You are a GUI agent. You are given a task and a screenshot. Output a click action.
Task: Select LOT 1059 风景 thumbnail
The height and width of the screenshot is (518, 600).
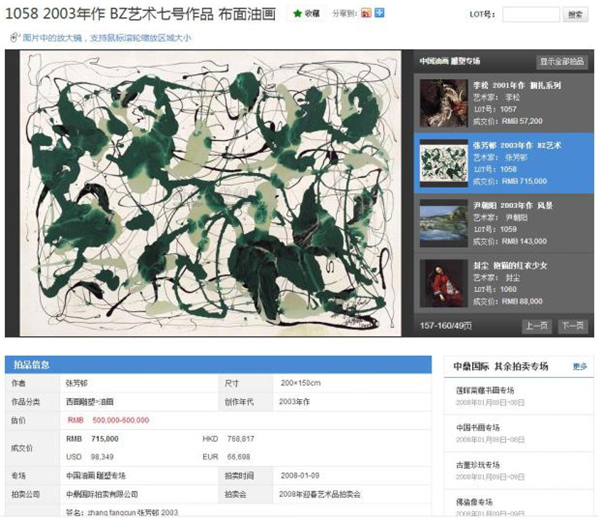click(444, 223)
